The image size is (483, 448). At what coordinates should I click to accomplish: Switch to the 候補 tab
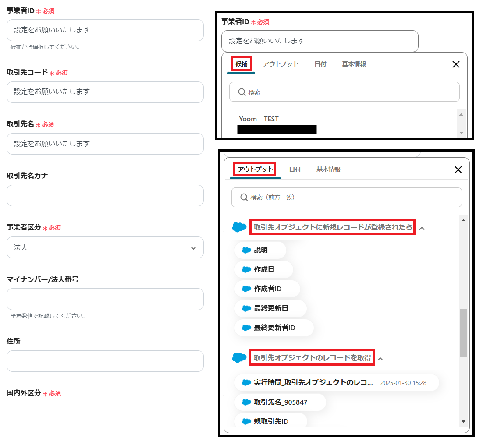[241, 64]
